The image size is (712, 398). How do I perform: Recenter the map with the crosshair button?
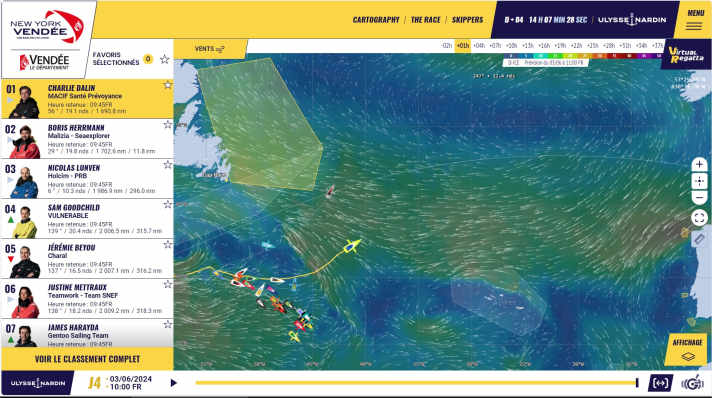point(699,181)
